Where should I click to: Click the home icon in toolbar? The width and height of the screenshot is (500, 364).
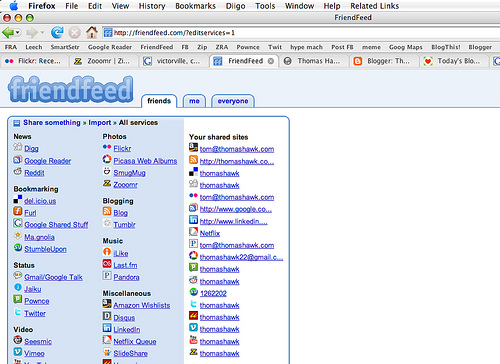point(92,32)
